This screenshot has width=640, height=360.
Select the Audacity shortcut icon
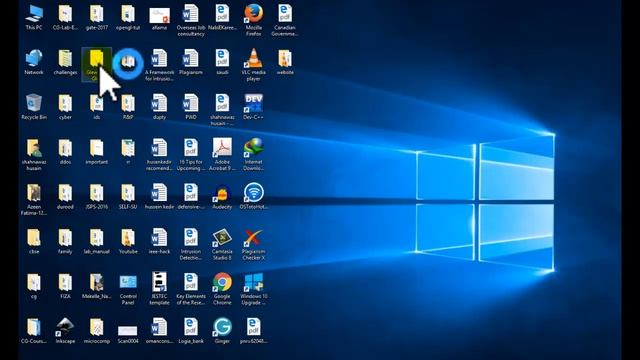(x=222, y=197)
